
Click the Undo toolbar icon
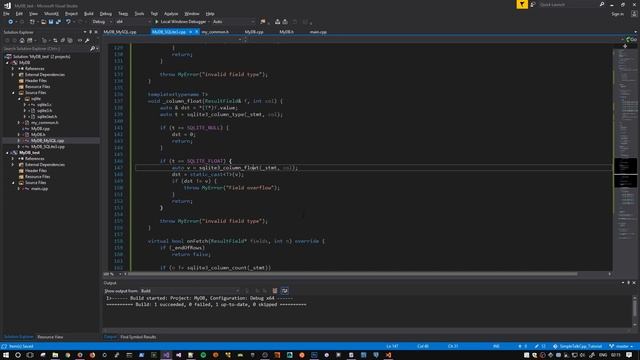69,22
